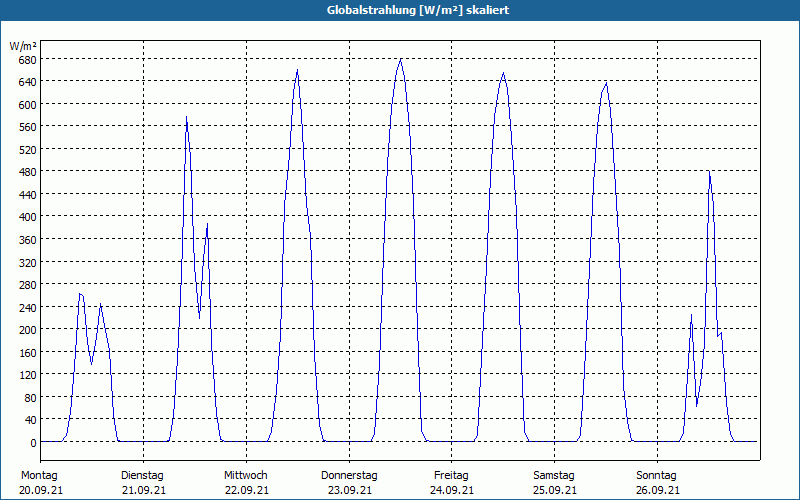800x500 pixels.
Task: Click the Freitag day label
Action: click(x=451, y=476)
